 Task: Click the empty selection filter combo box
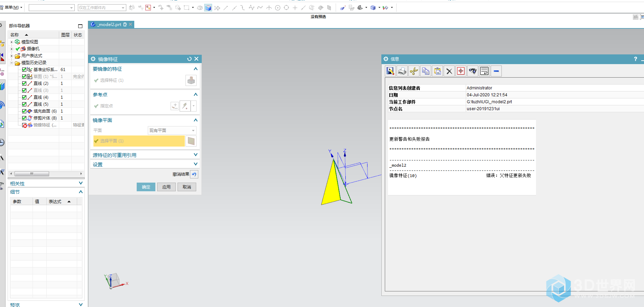tap(52, 8)
